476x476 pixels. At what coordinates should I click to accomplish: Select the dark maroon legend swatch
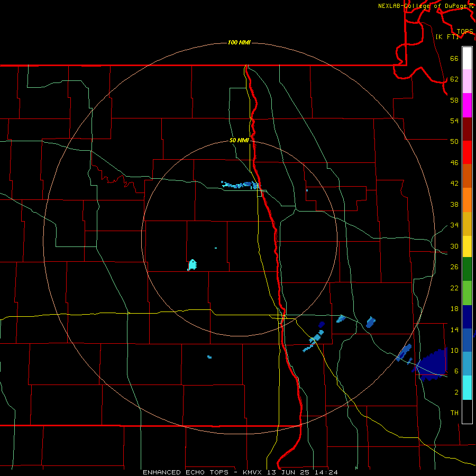pyautogui.click(x=467, y=129)
